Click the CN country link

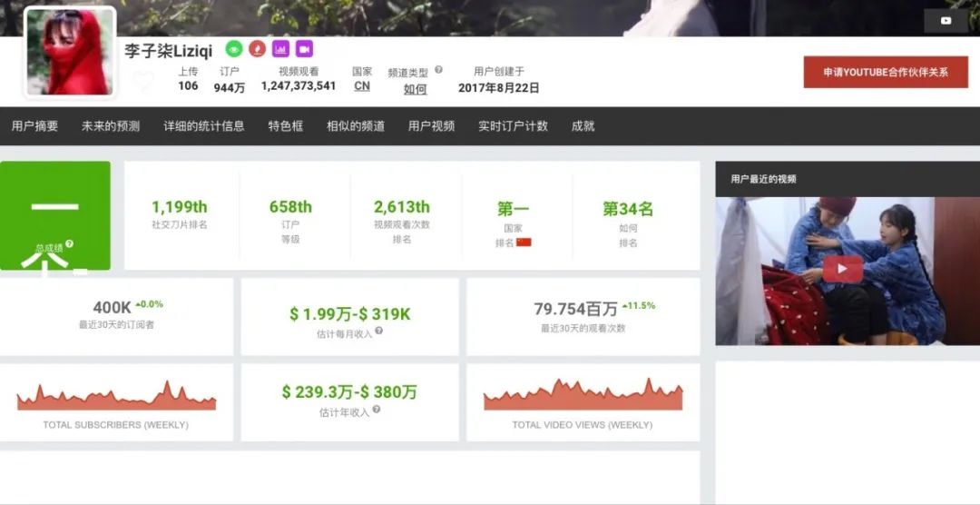pos(362,86)
